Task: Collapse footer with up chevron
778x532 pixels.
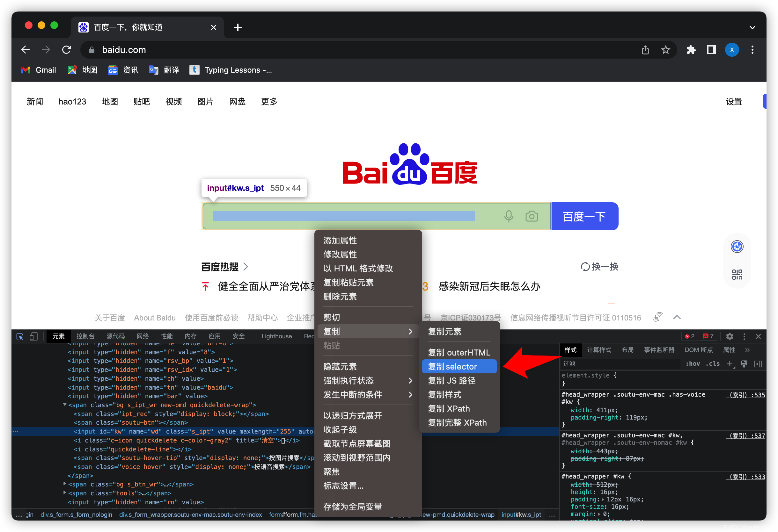Action: (677, 317)
